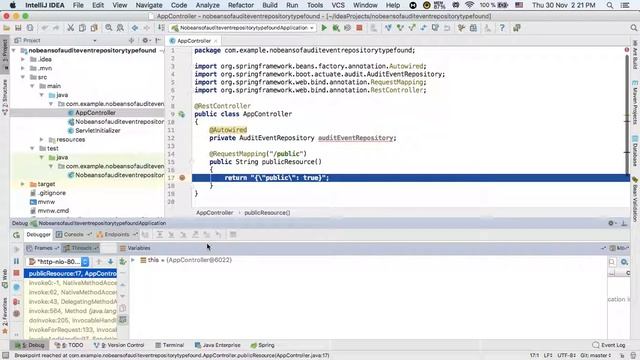Click the Open folder toolbar icon
Viewport: 640px width, 360px height.
point(7,28)
